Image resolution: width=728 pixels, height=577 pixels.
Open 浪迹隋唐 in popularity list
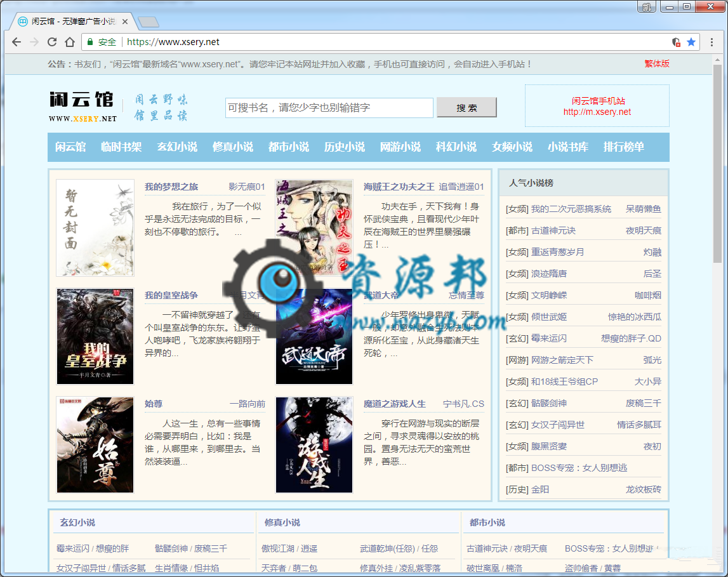(549, 274)
